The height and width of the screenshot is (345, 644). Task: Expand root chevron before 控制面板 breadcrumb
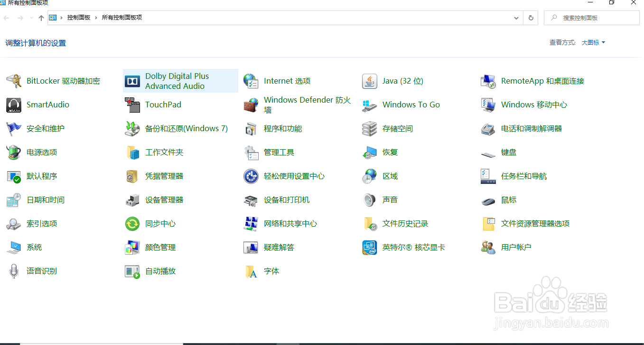[x=61, y=18]
